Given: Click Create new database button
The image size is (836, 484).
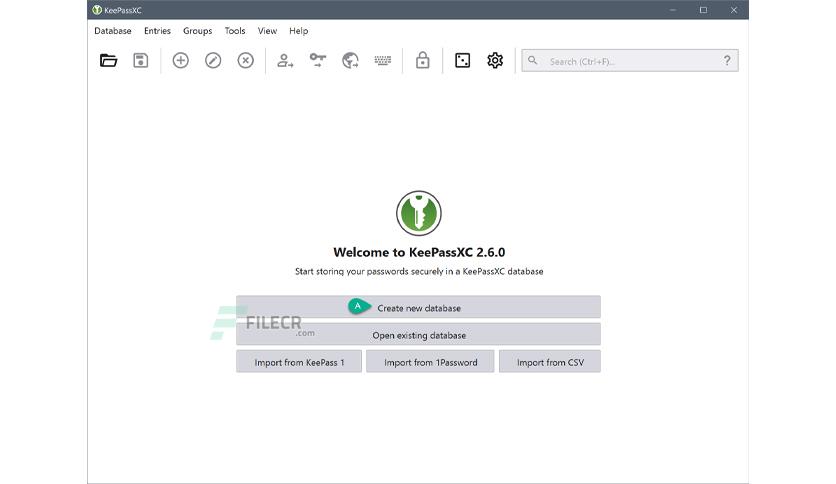Looking at the screenshot, I should pos(419,307).
